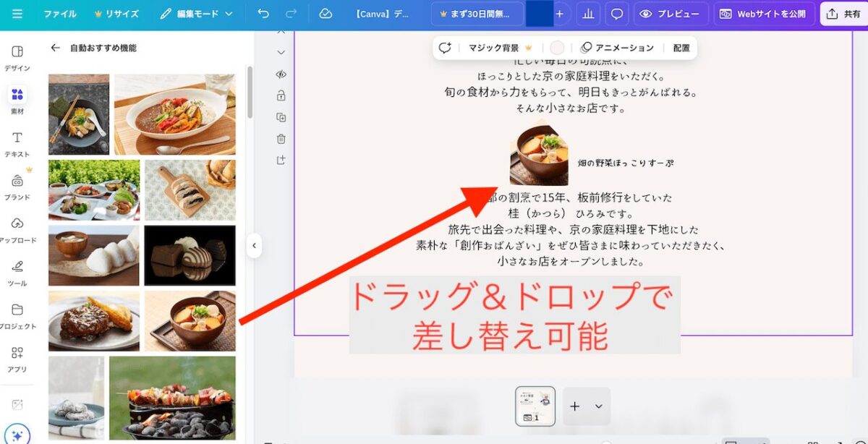Open the dropdown arrow beside add page

click(598, 406)
